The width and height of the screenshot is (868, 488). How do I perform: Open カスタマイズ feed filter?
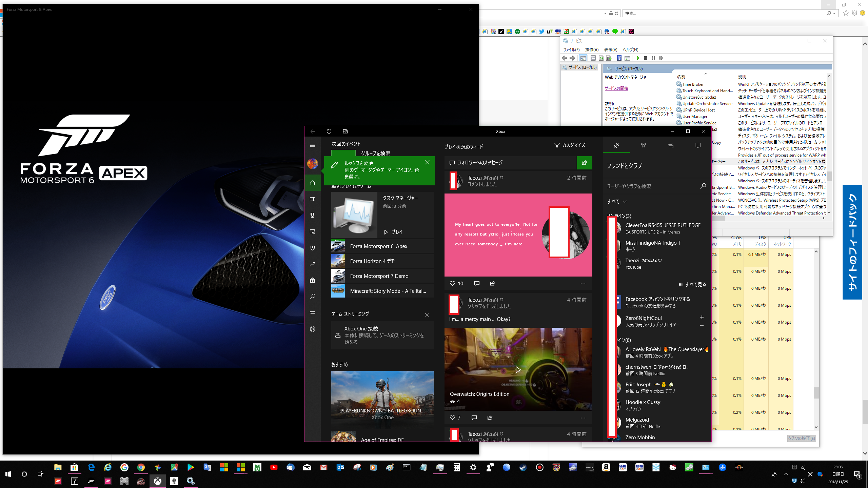(570, 145)
